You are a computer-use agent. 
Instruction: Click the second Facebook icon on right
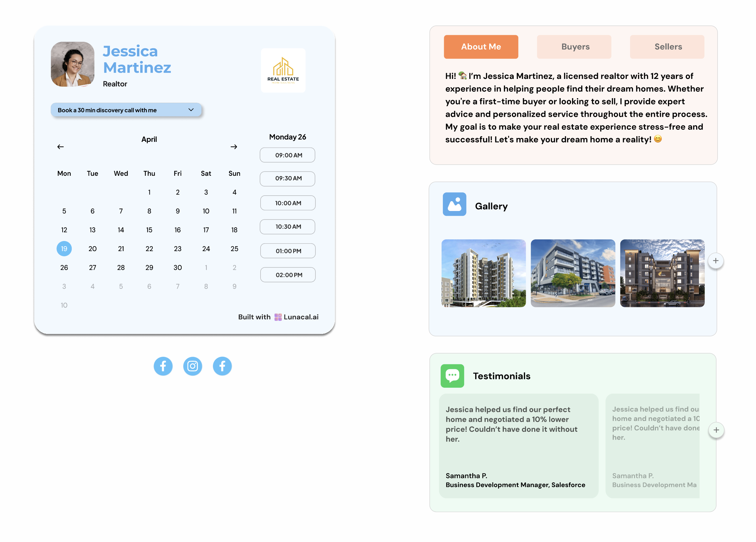pos(222,366)
